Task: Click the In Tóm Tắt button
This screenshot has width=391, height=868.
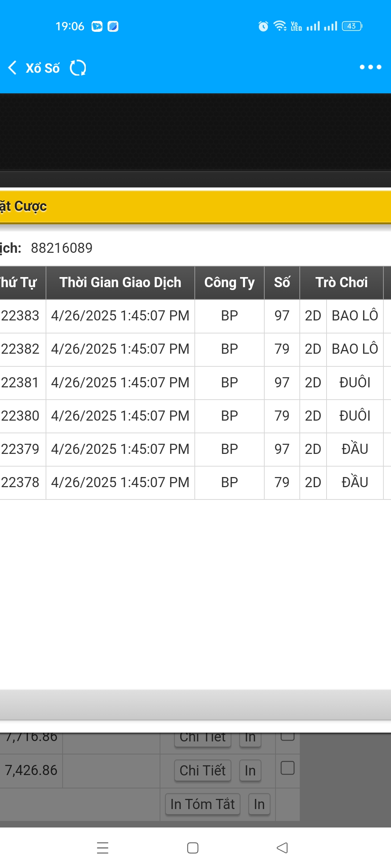Action: pyautogui.click(x=202, y=804)
